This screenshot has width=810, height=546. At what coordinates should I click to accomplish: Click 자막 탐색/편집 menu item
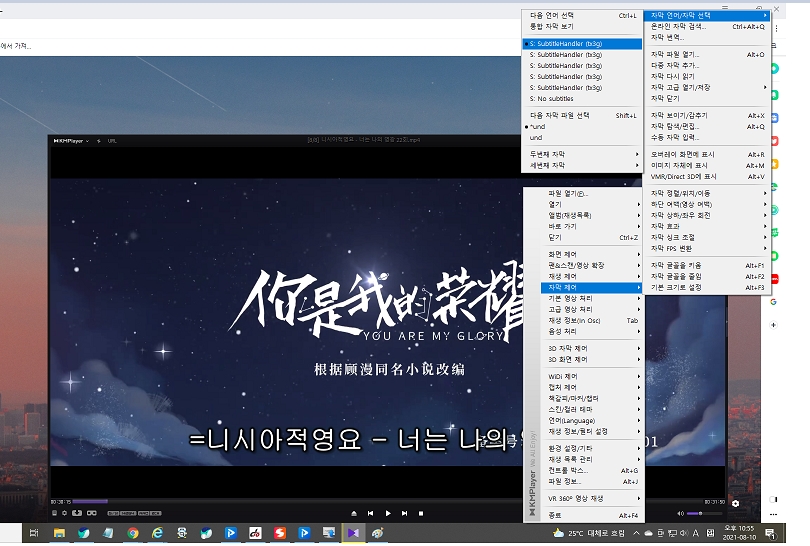pos(707,127)
